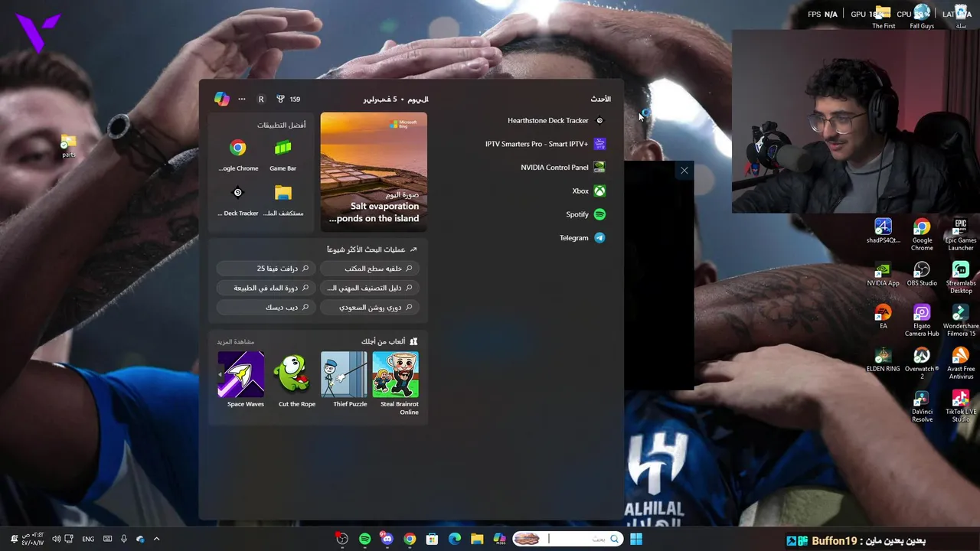The image size is (980, 551).
Task: Open the Copilot icon in search panel
Action: coord(221,99)
